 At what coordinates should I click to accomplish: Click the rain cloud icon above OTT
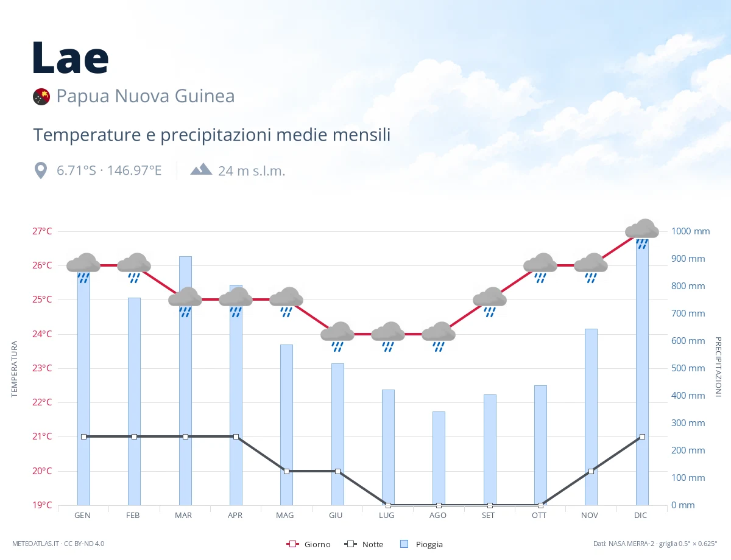click(540, 268)
